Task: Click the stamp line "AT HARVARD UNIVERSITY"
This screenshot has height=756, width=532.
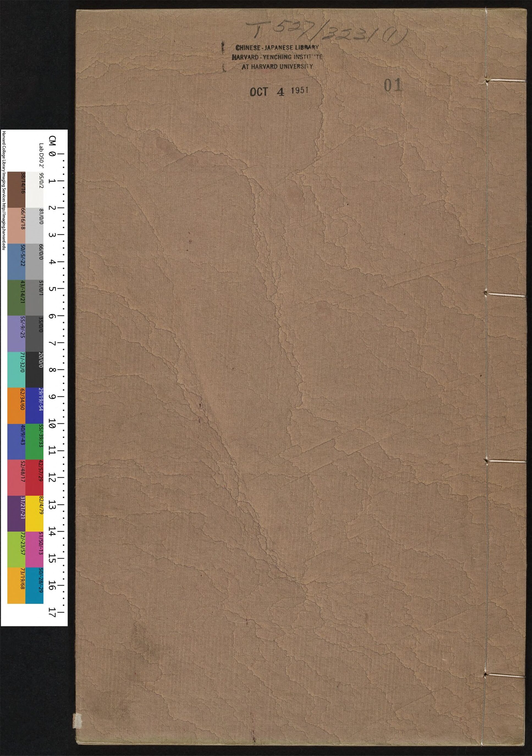Action: (277, 66)
